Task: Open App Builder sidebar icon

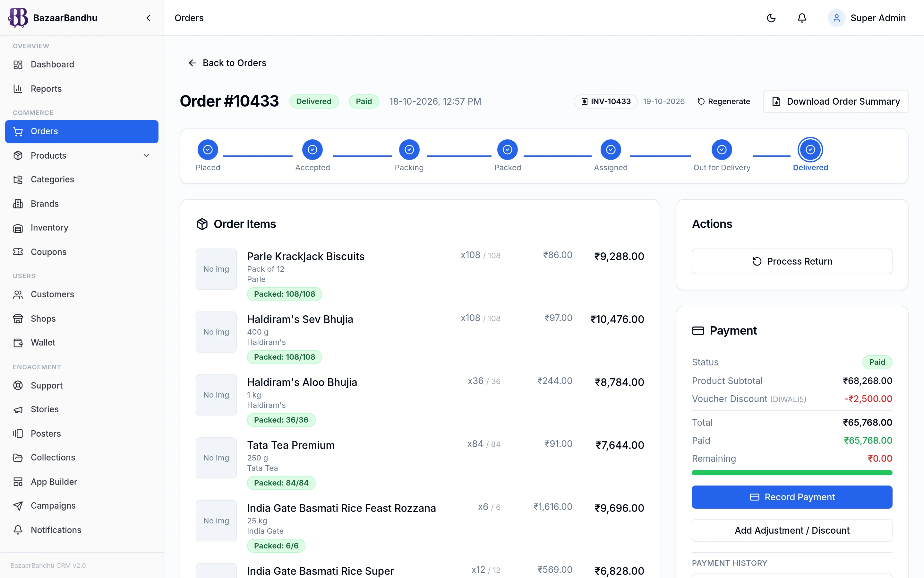Action: (18, 482)
